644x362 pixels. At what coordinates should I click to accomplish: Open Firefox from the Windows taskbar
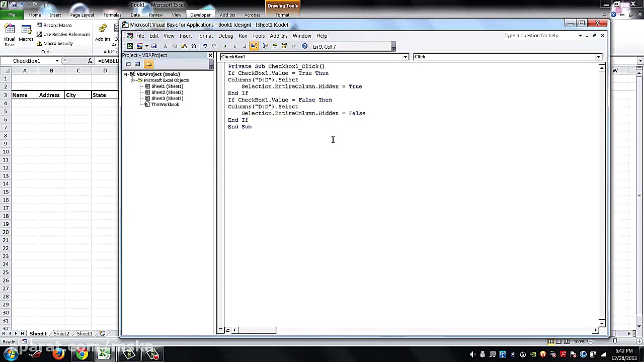58,354
